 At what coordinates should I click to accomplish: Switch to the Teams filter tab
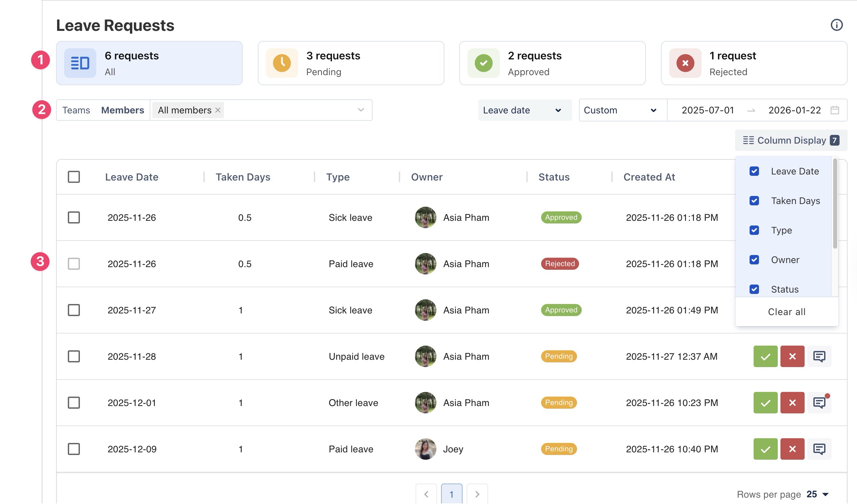pyautogui.click(x=76, y=110)
